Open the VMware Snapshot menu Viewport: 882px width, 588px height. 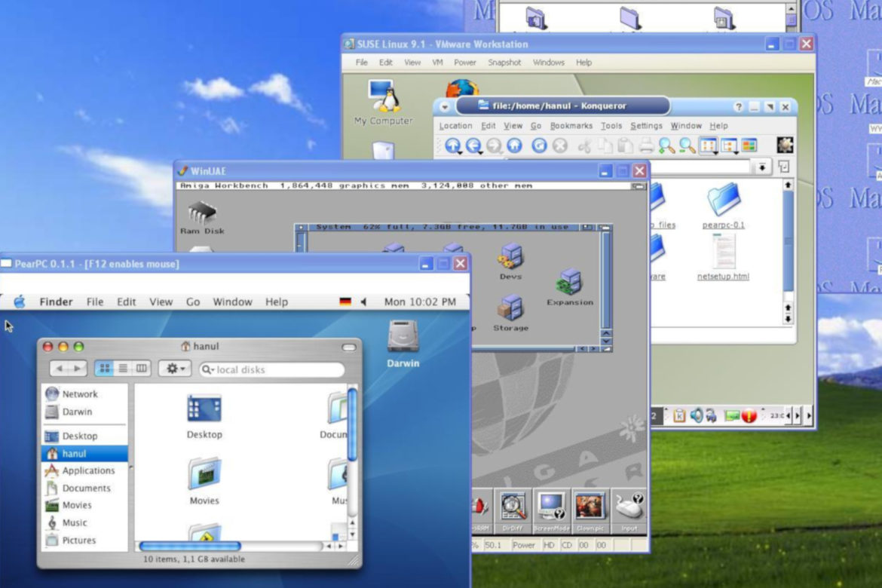[504, 63]
